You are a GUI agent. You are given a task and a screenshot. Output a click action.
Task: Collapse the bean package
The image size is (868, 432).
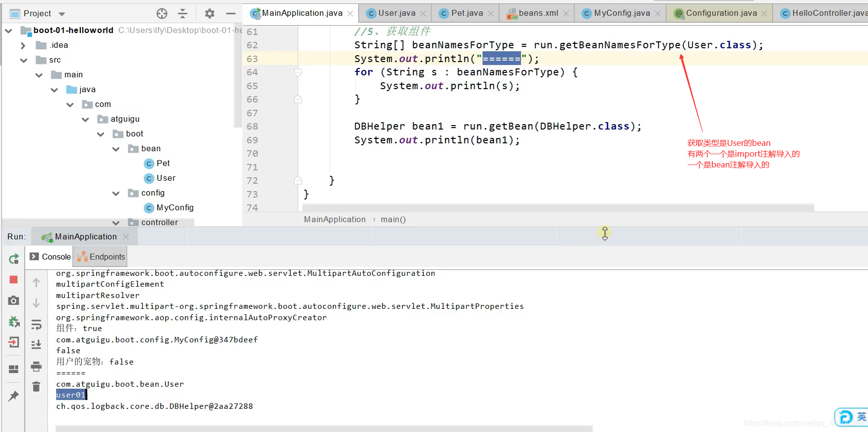116,149
